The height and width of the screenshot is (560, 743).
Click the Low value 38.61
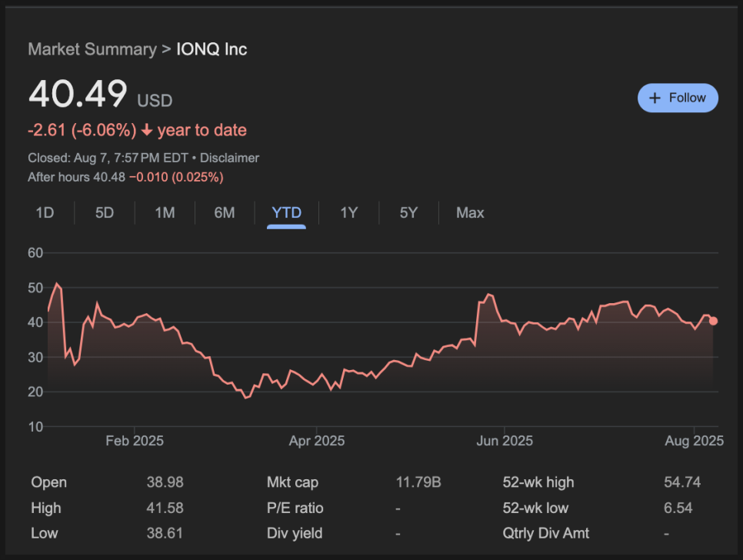165,533
